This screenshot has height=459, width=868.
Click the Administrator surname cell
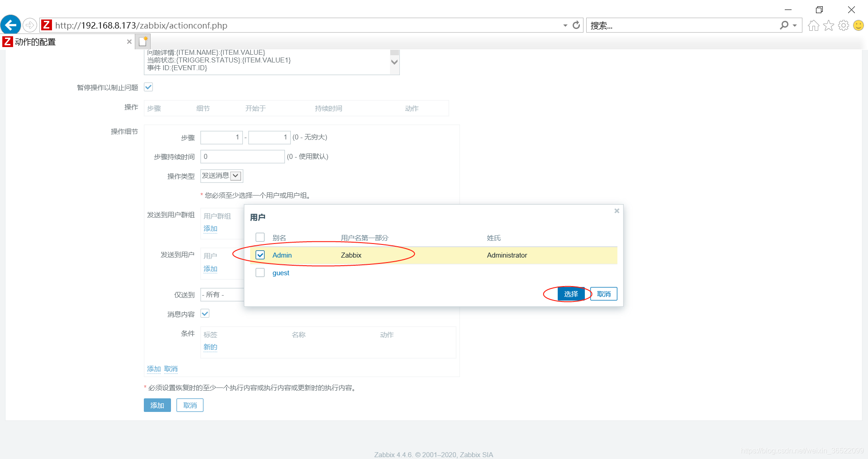pos(507,255)
